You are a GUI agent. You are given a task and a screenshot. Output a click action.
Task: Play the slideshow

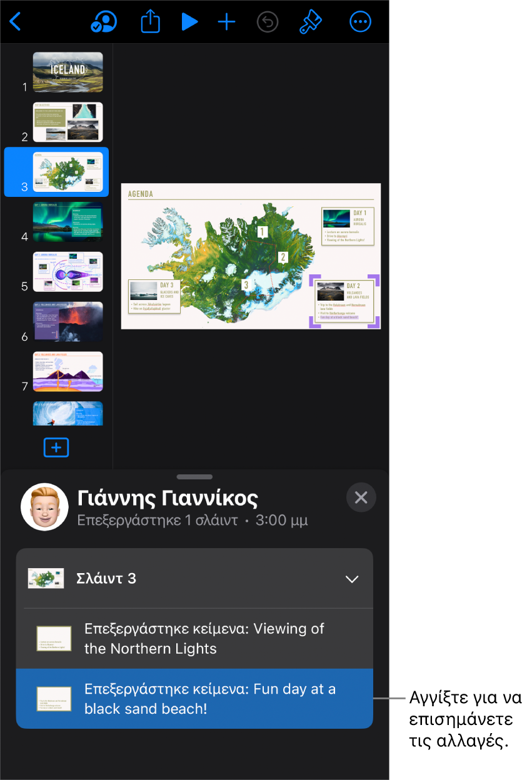(x=189, y=22)
